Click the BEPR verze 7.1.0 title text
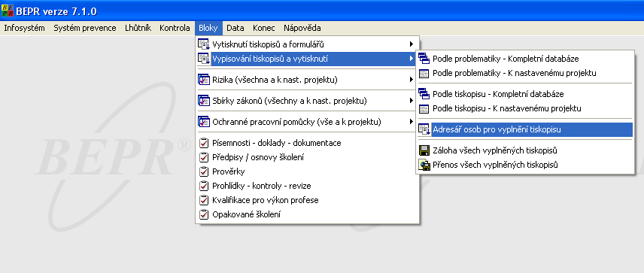Screen dimensions: 644x273 (x=56, y=11)
